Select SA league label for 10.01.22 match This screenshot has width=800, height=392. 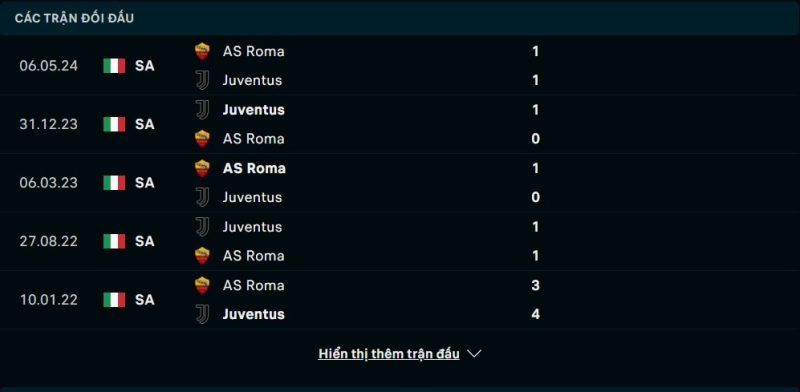(144, 300)
